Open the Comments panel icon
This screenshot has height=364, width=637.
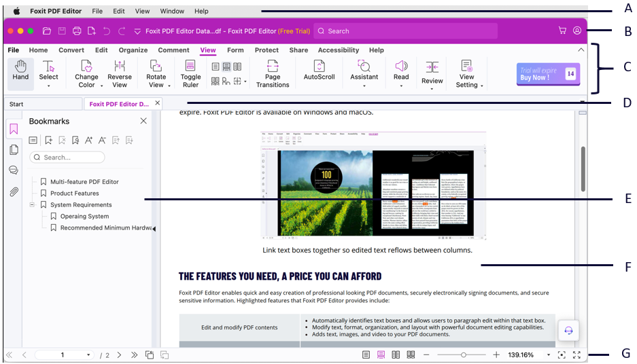(14, 170)
